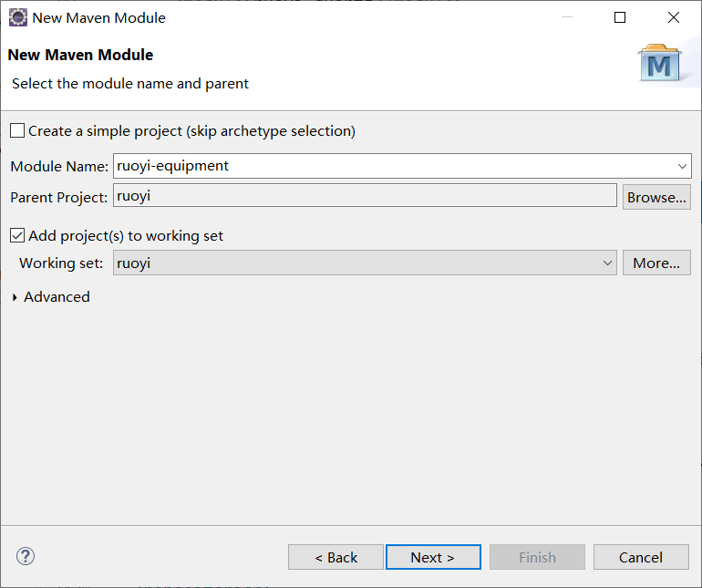The image size is (702, 588).
Task: Open the Module Name dropdown arrow
Action: [682, 166]
